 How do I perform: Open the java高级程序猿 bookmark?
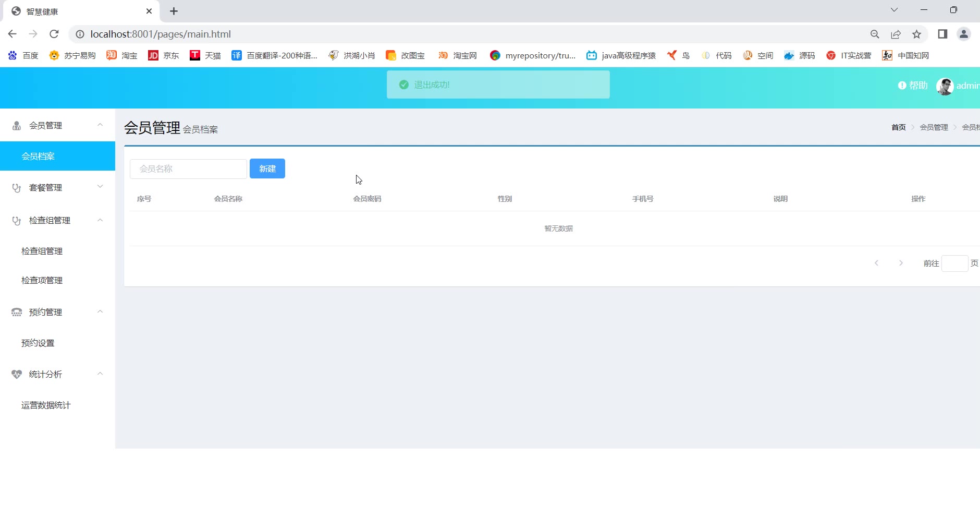click(621, 55)
